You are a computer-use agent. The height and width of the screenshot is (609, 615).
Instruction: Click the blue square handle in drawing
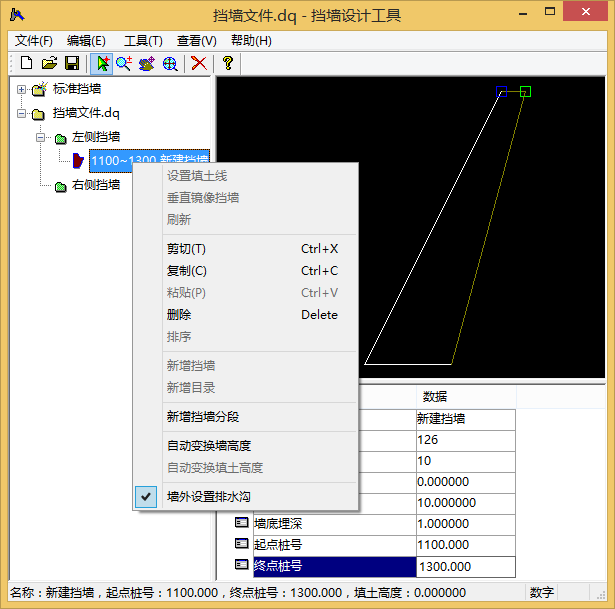[x=502, y=92]
